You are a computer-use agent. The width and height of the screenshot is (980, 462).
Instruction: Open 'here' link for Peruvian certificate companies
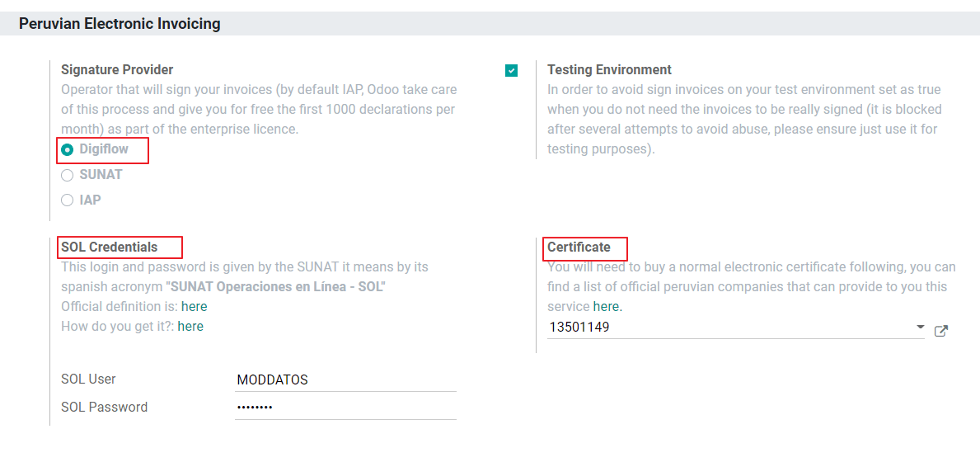[x=606, y=307]
